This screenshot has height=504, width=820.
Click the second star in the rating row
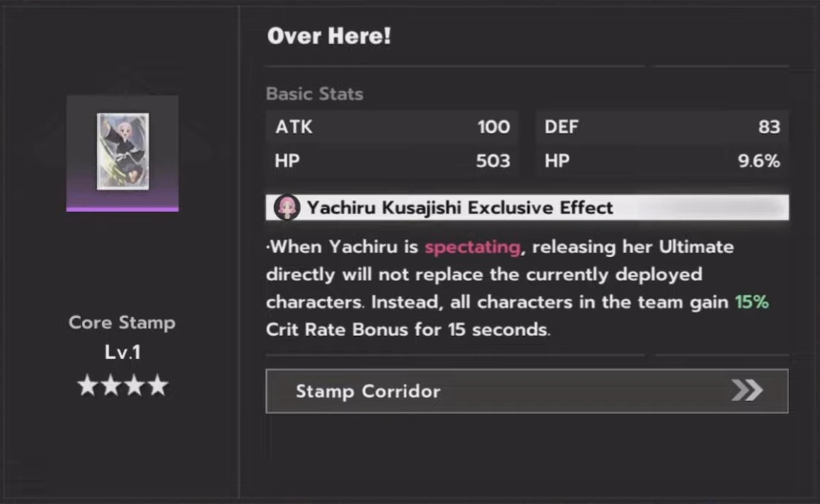click(x=110, y=385)
